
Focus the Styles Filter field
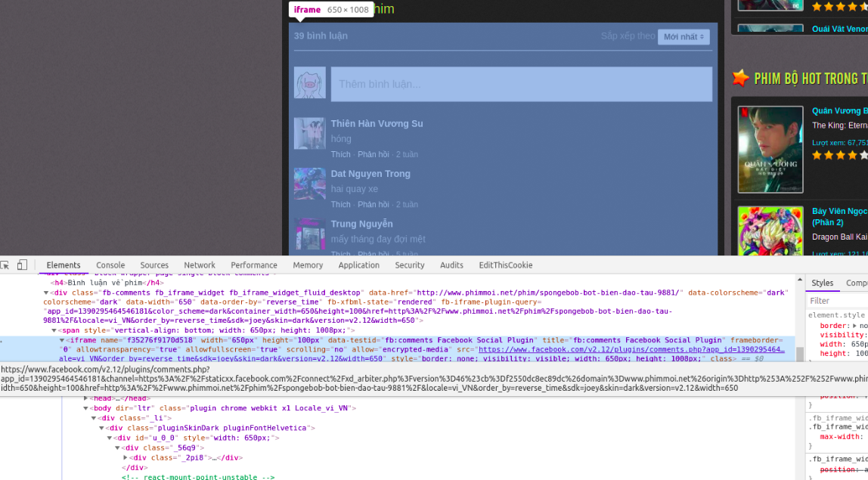click(837, 301)
